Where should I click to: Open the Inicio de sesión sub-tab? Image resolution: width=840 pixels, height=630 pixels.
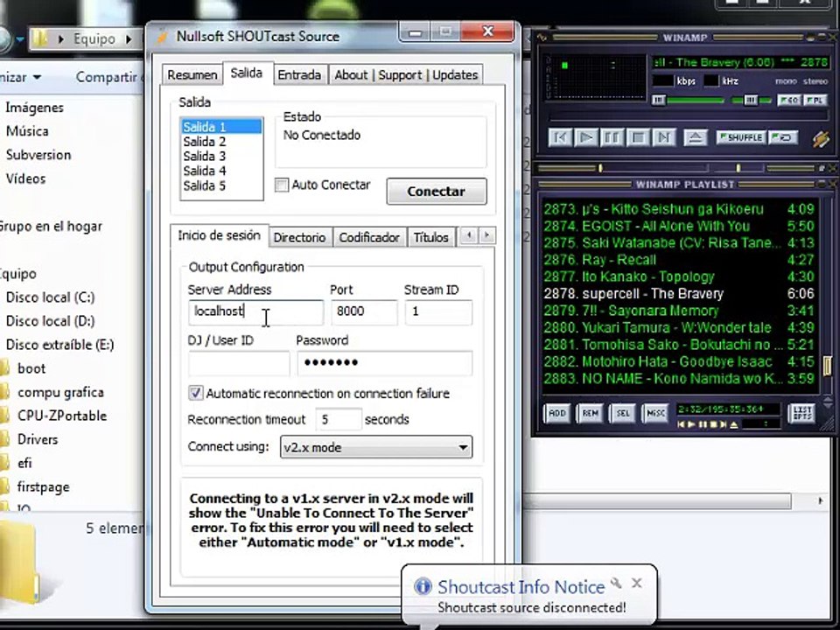click(x=219, y=235)
